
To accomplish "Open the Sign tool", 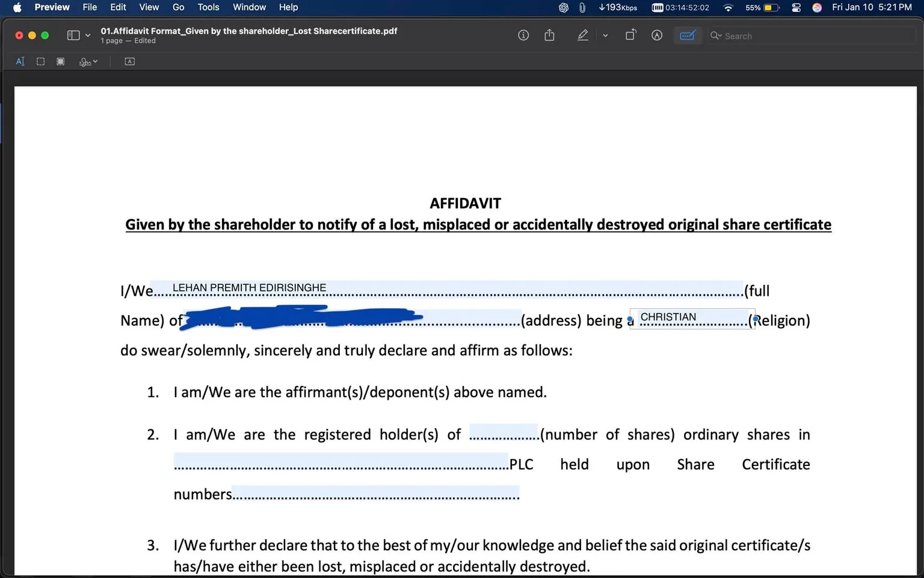I will coord(85,61).
